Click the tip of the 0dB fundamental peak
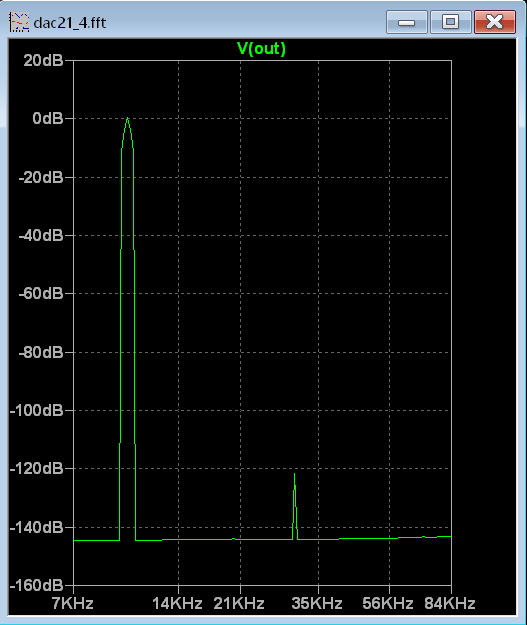 click(x=128, y=118)
